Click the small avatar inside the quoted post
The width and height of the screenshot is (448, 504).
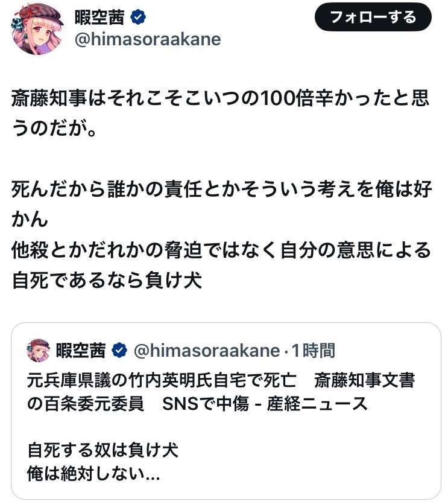click(38, 350)
